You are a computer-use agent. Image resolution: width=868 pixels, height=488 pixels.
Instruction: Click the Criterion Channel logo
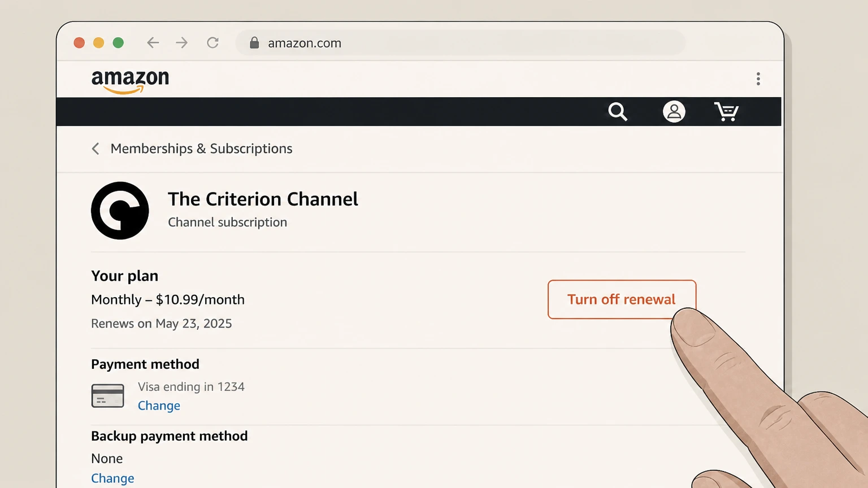point(120,211)
